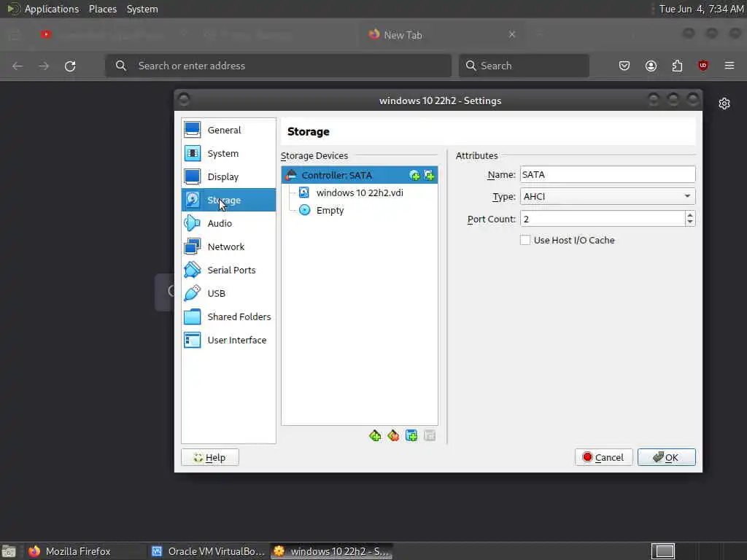Click the add optical drive icon on SATA controller

[x=415, y=175]
